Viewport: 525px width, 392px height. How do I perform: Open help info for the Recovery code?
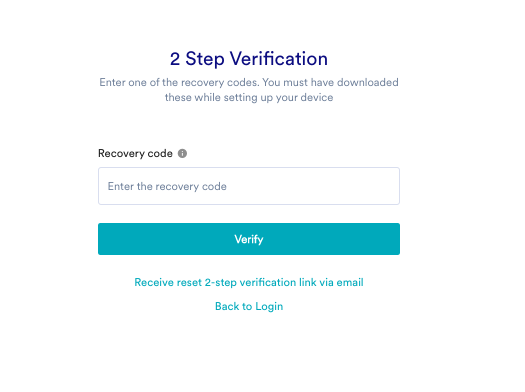(182, 153)
